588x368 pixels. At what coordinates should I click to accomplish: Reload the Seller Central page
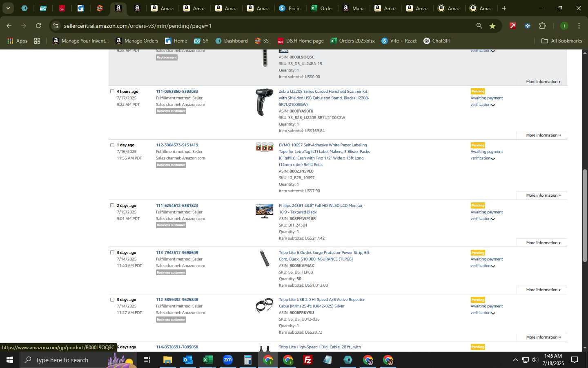coord(38,26)
